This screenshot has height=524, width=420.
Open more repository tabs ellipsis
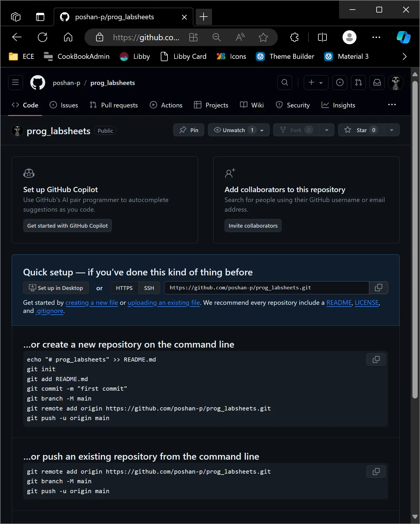[x=392, y=105]
